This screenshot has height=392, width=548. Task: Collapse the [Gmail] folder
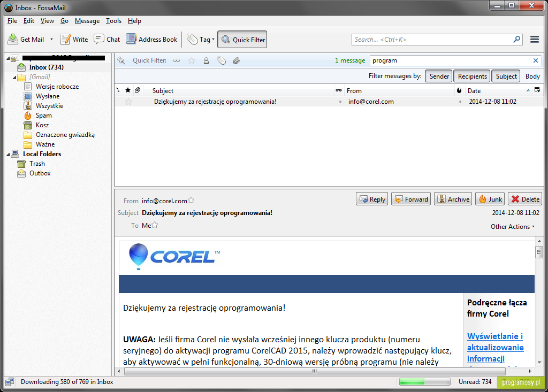tap(14, 77)
